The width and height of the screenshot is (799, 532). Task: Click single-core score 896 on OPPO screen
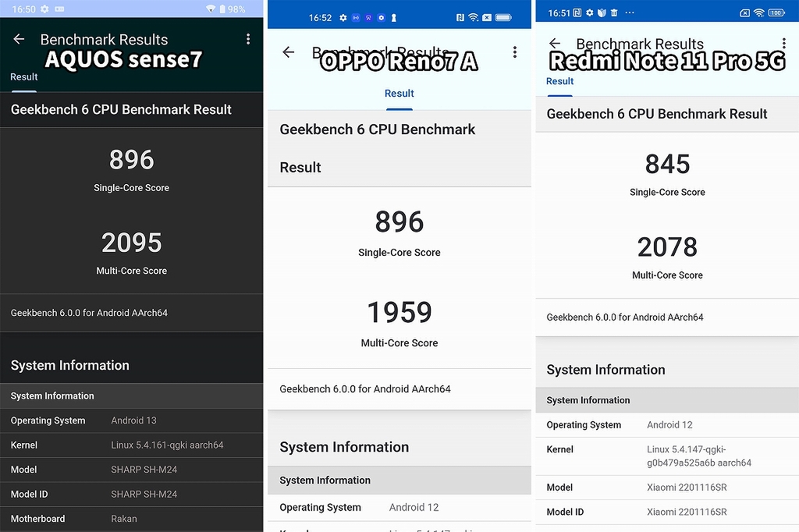click(x=399, y=222)
